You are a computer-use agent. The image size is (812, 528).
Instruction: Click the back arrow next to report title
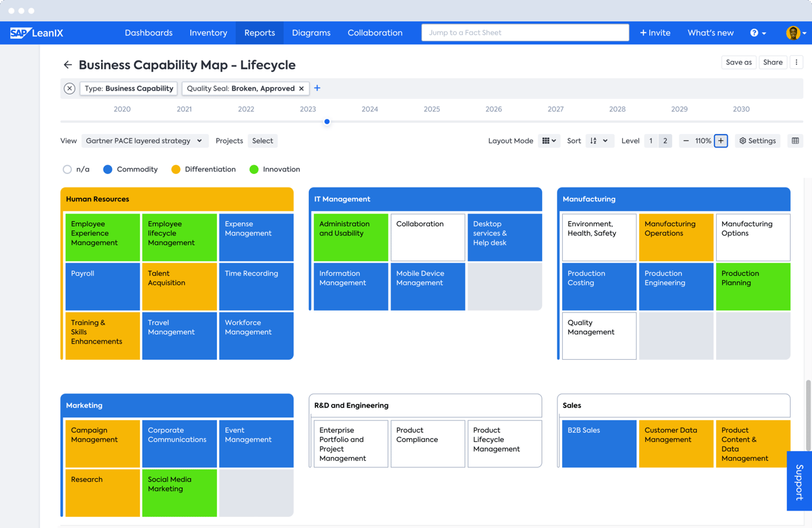click(x=67, y=65)
